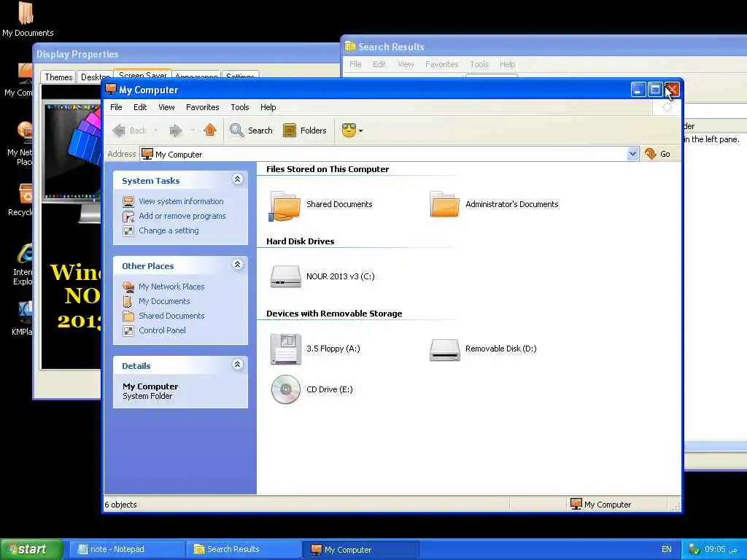This screenshot has height=560, width=747.
Task: Open the Views dropdown arrow
Action: [x=360, y=131]
